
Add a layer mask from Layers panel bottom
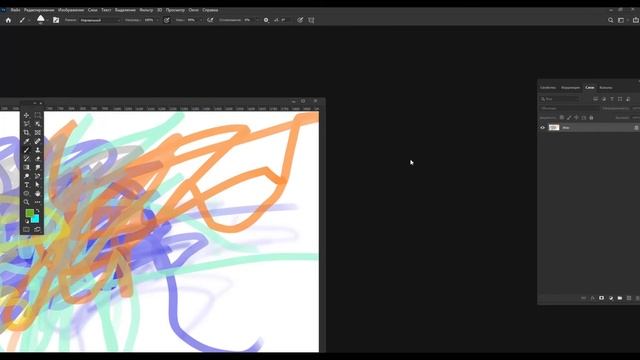pyautogui.click(x=601, y=298)
